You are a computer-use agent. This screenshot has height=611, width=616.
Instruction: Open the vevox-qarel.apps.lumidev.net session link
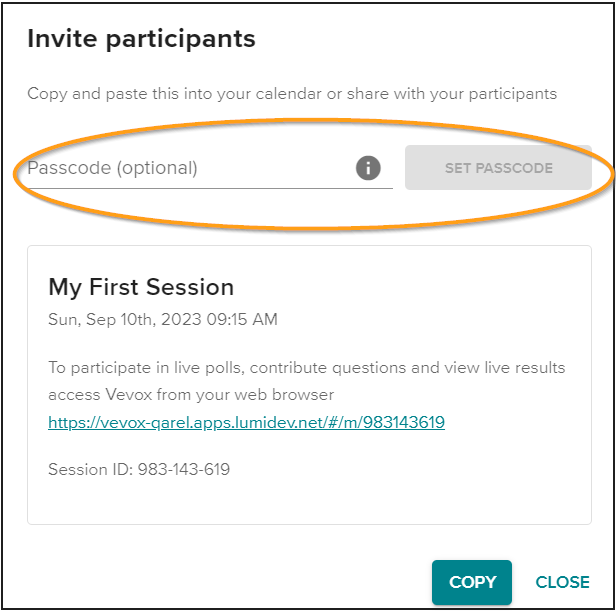246,422
